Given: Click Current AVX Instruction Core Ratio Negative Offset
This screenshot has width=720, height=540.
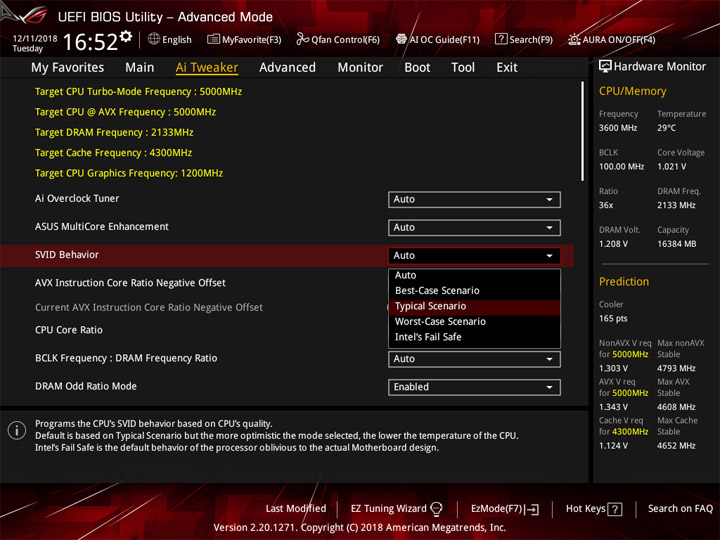Looking at the screenshot, I should coord(149,308).
